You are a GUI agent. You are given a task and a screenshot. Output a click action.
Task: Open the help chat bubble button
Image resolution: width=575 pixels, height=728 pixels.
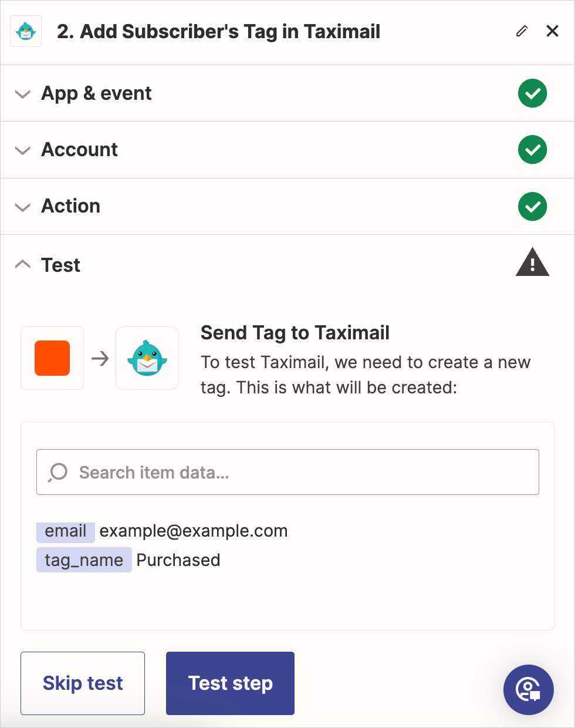point(528,689)
